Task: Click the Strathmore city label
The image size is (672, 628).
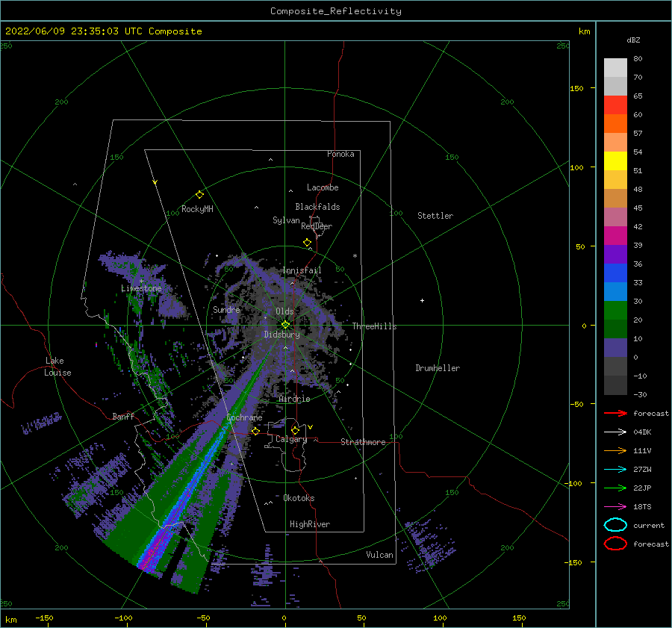Action: point(363,442)
